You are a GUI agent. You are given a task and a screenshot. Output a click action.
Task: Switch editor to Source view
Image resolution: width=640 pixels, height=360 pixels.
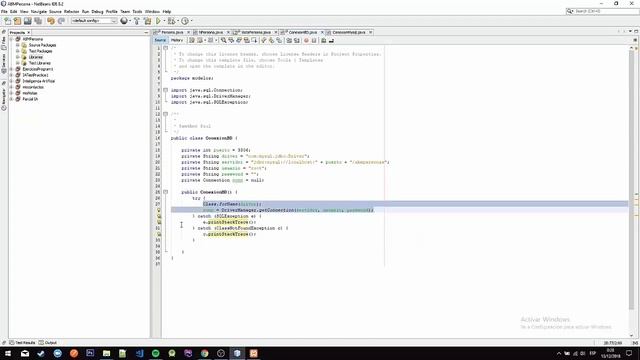coord(160,40)
